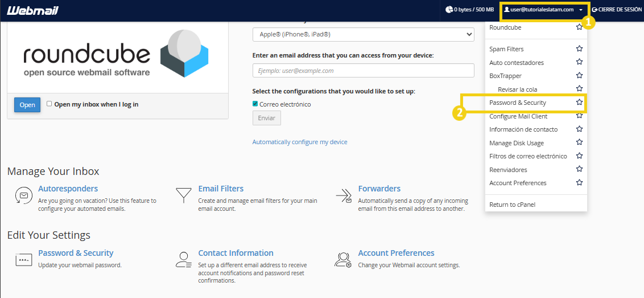Click CIERRE DE SESIÓN logout link
This screenshot has width=644, height=298.
click(617, 10)
